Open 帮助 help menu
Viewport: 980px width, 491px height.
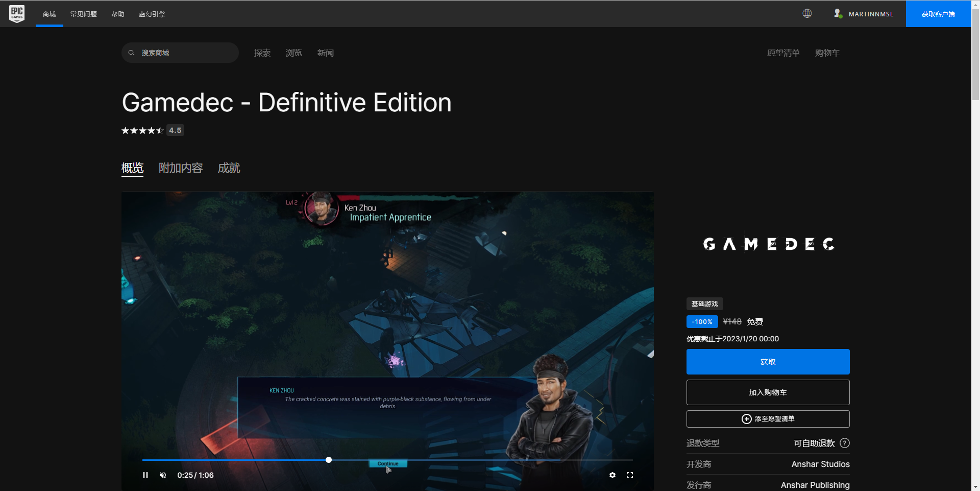click(x=118, y=14)
